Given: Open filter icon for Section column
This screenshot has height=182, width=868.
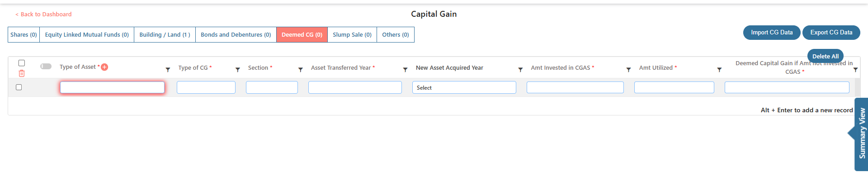Looking at the screenshot, I should point(301,70).
